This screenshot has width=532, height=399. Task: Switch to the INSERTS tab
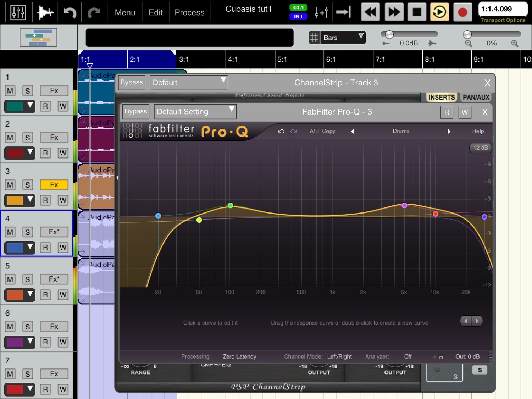(442, 97)
